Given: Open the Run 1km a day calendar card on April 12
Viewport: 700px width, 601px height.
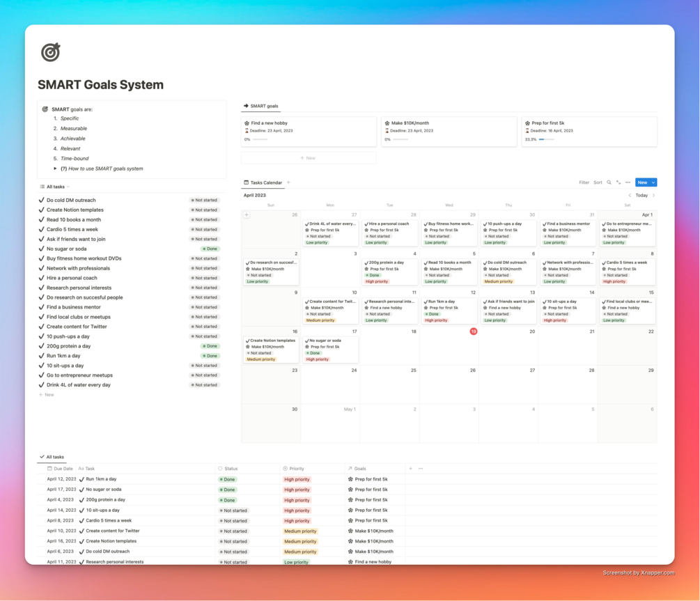Looking at the screenshot, I should point(449,311).
